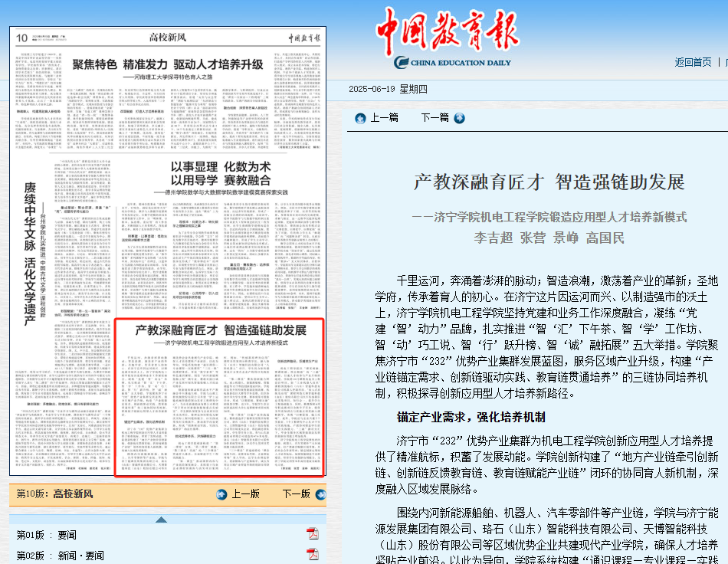Click the next page (下一版) arrow icon

319,494
